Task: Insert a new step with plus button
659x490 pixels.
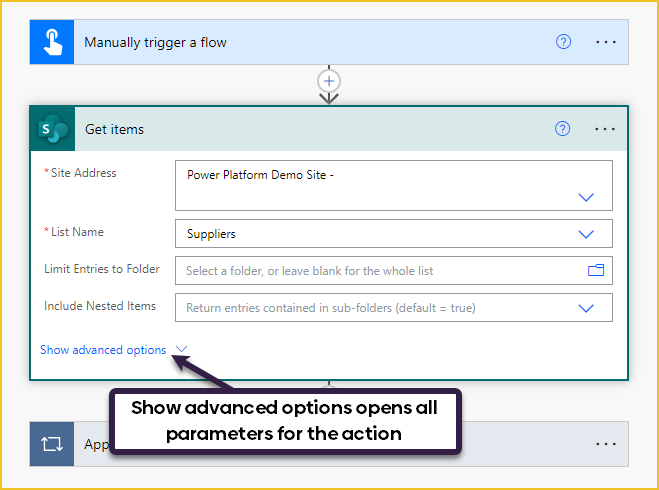Action: point(329,81)
